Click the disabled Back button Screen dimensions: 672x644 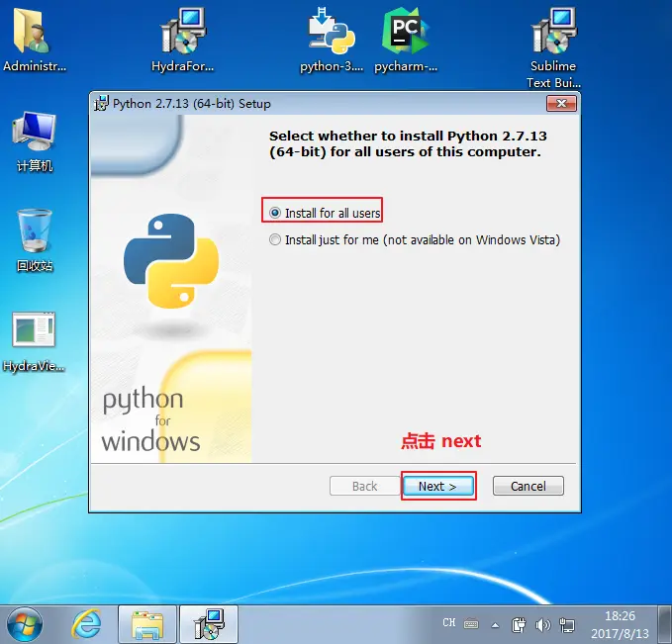(365, 486)
